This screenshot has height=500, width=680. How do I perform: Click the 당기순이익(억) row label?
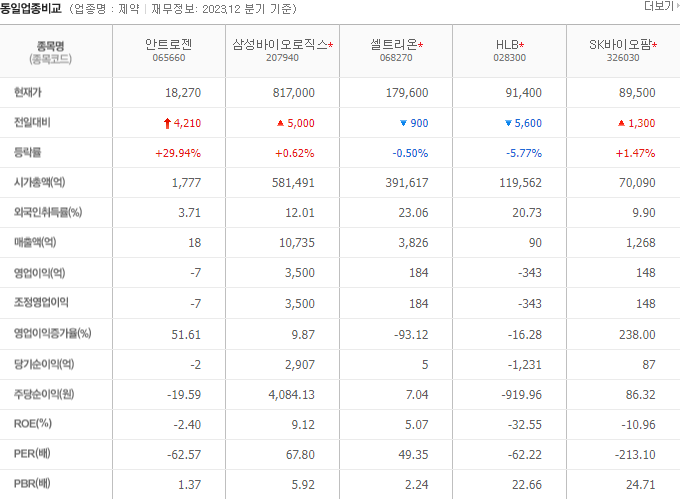(x=44, y=364)
